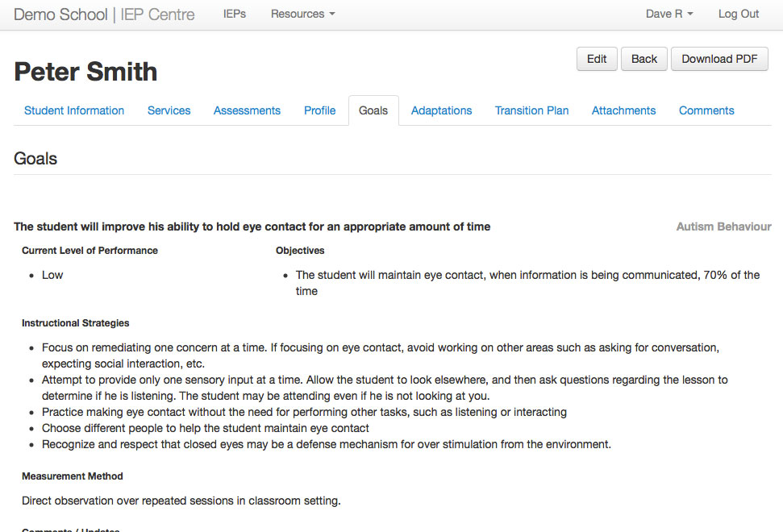
Task: Select the Assessments tab
Action: (247, 110)
